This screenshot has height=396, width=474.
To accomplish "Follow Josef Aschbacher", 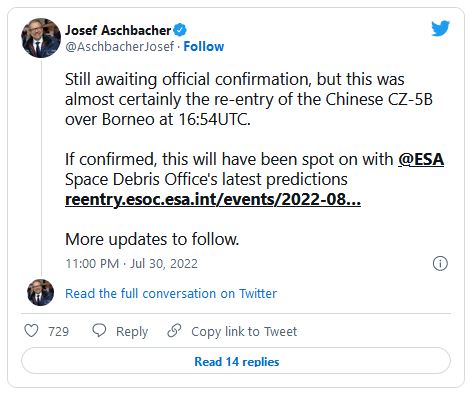I will 204,47.
